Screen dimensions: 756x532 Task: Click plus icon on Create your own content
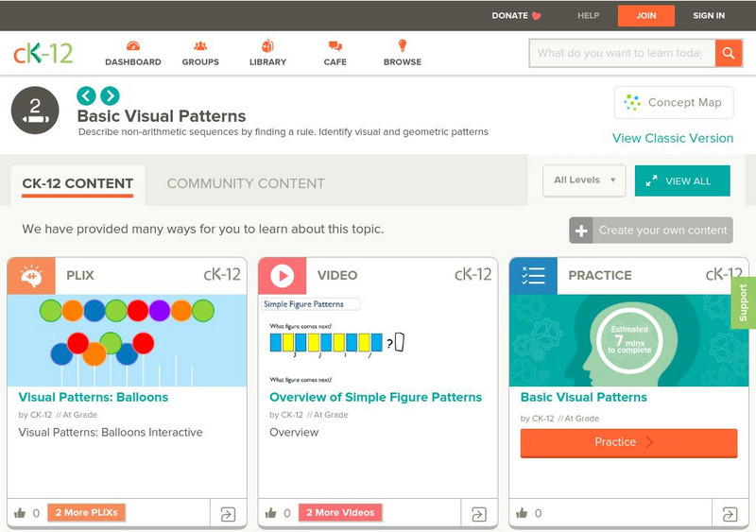pos(581,231)
